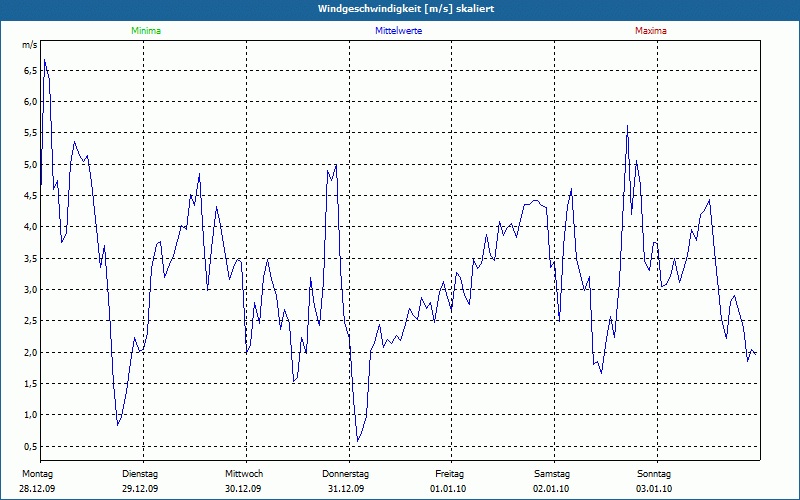Click the Sonntag day label
Viewport: 800px width, 500px height.
click(x=654, y=474)
